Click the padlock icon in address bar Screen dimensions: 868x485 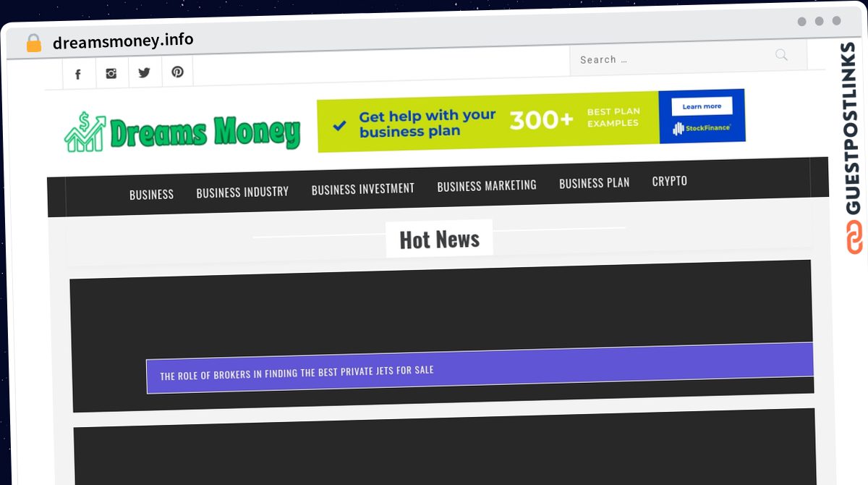tap(33, 43)
